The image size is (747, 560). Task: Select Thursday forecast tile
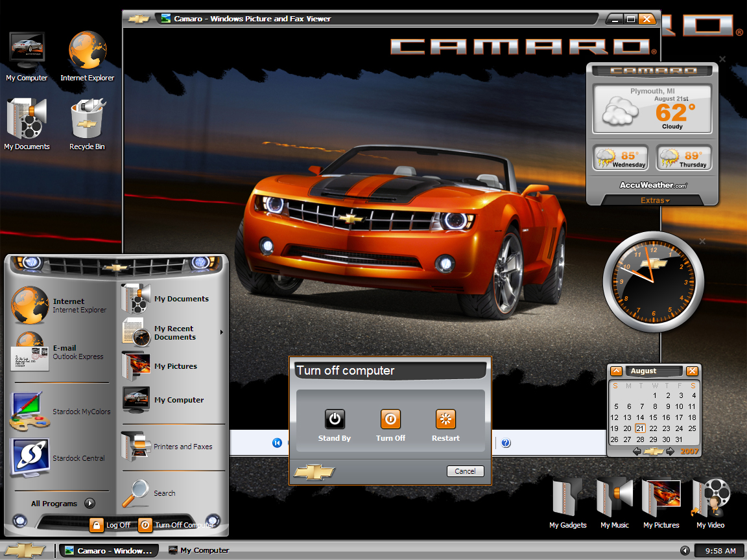684,157
